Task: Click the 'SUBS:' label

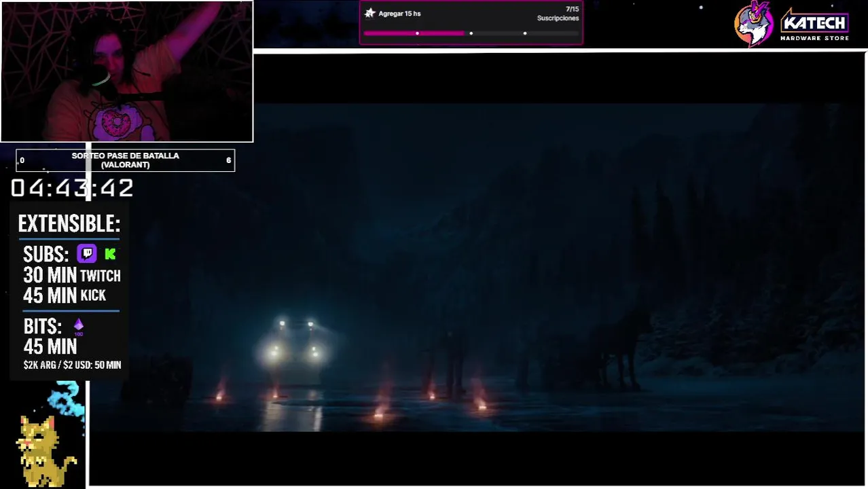Action: [x=46, y=255]
